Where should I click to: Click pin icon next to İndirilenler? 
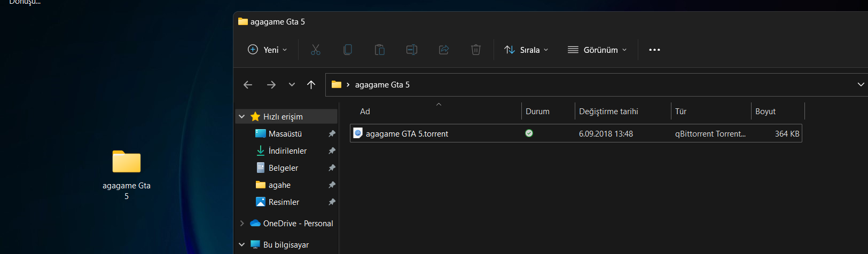click(x=332, y=150)
